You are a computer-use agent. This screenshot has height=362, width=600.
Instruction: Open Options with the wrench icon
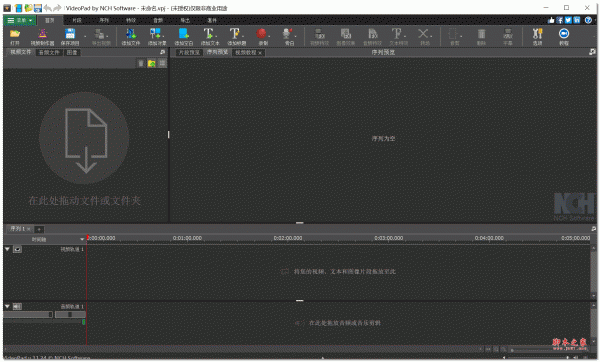538,34
